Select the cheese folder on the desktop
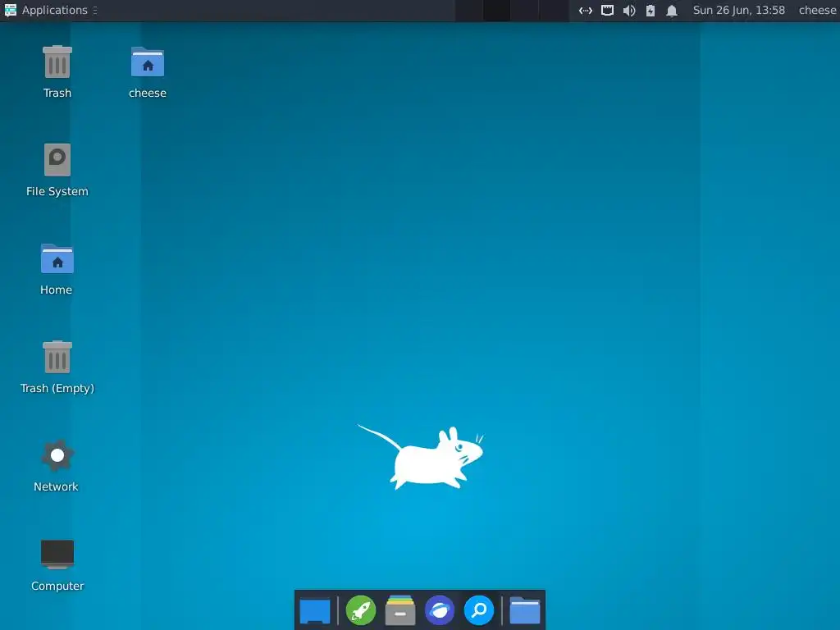Viewport: 840px width, 630px height. [x=148, y=72]
